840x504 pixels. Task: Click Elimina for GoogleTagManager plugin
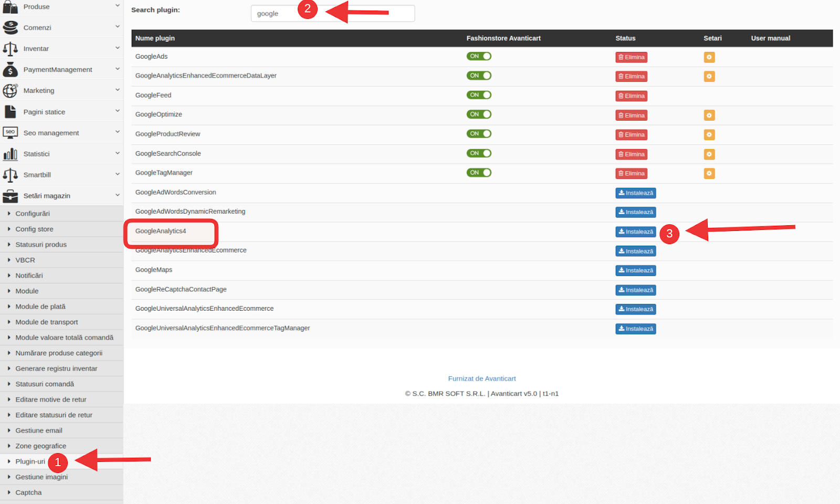(x=632, y=174)
